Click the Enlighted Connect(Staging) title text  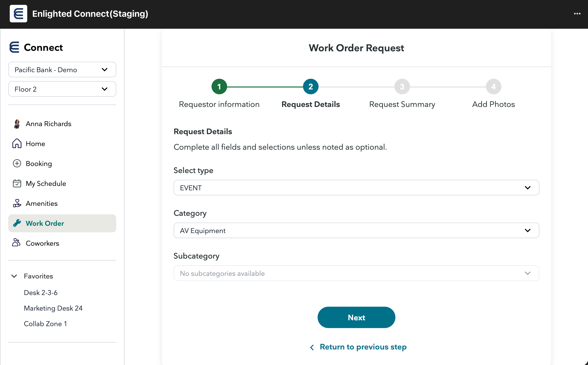point(90,14)
